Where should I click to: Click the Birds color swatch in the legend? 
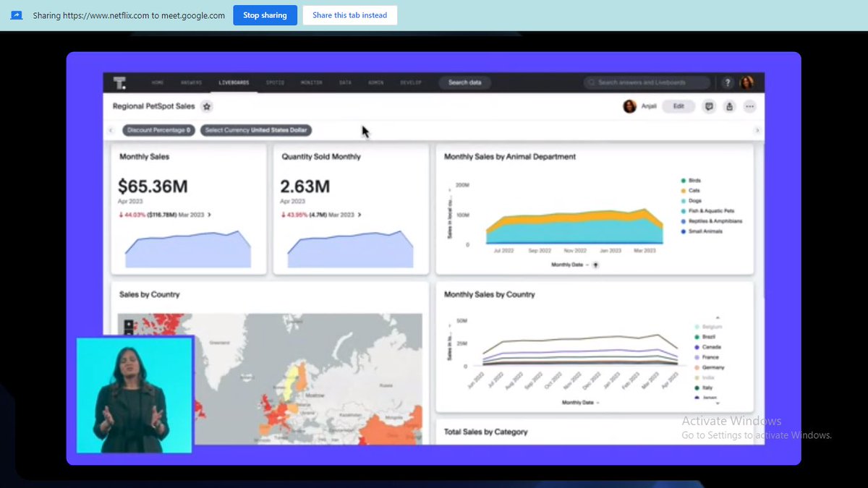[685, 180]
